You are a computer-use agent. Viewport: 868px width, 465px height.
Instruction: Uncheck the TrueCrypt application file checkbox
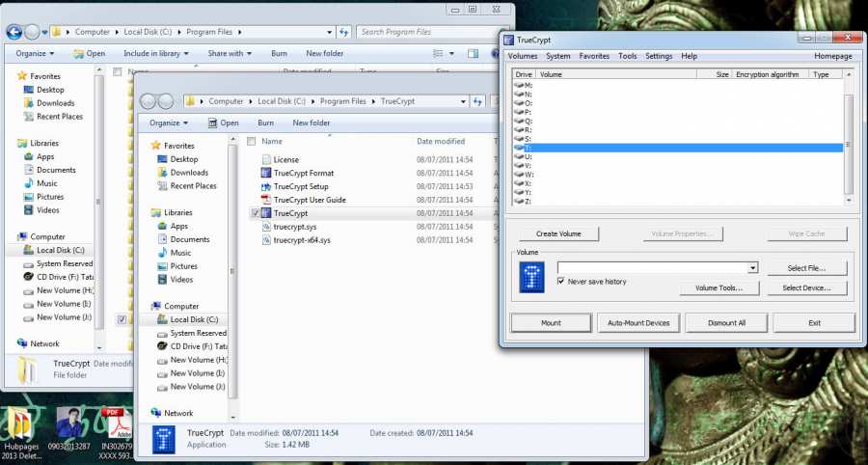coord(255,213)
